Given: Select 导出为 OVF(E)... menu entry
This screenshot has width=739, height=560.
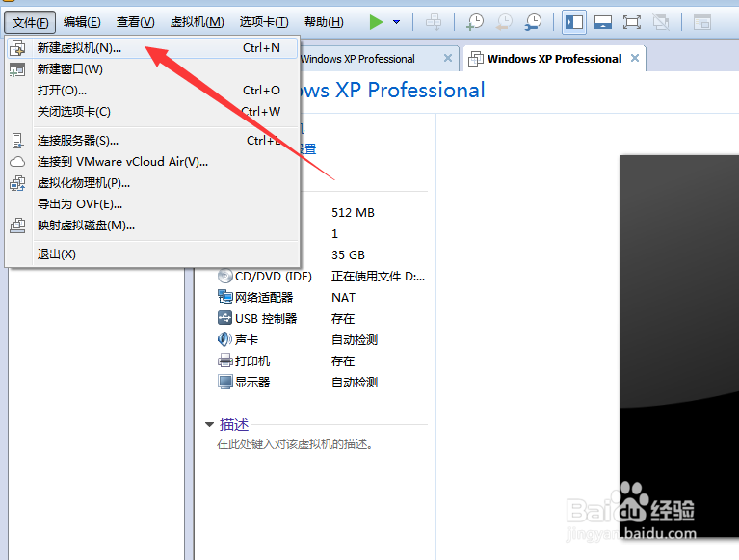Looking at the screenshot, I should 152,204.
